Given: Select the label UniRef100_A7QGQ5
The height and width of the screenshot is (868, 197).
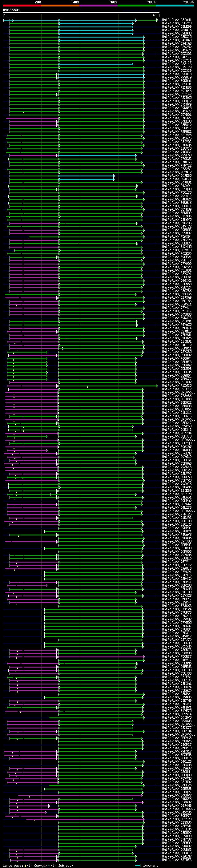Looking at the screenshot, I should point(177,145).
